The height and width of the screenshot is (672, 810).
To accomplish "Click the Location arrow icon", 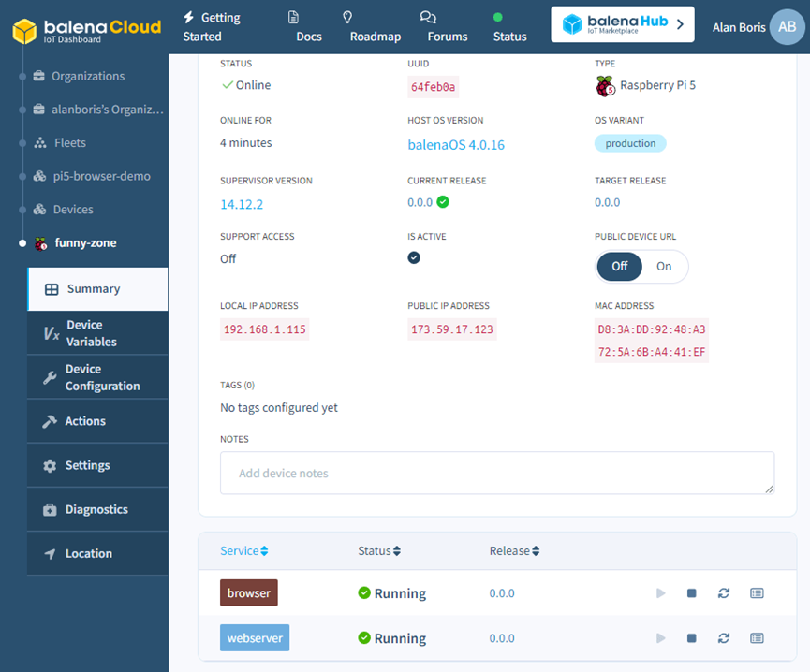I will click(x=50, y=554).
